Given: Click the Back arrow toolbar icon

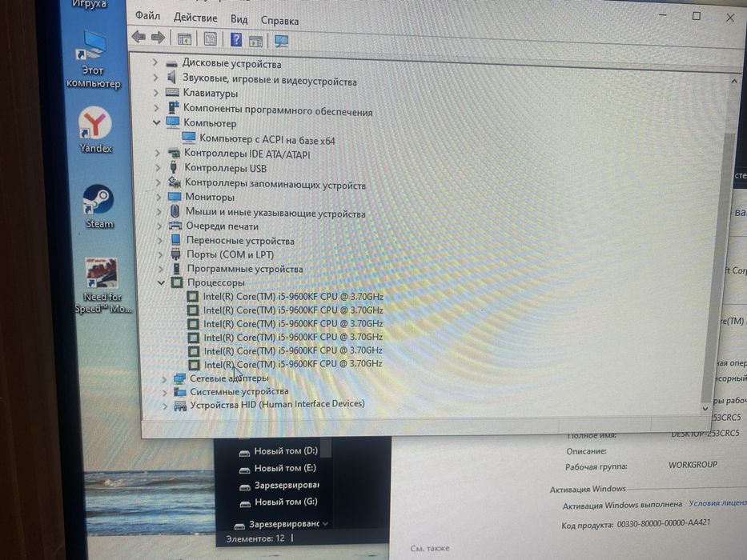Looking at the screenshot, I should [x=139, y=37].
